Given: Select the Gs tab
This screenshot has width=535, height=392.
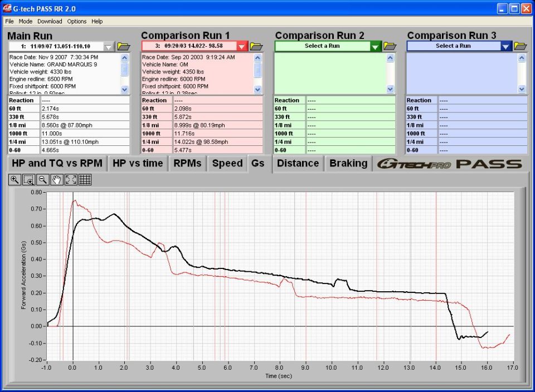Looking at the screenshot, I should tap(258, 163).
